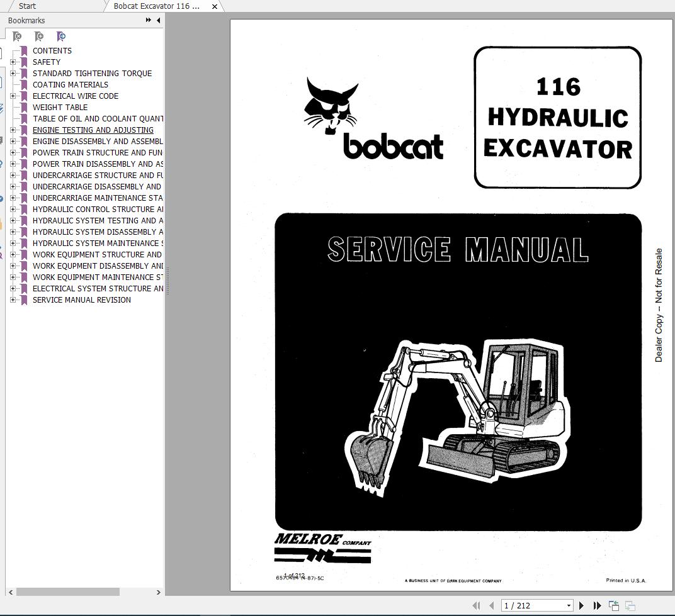Select UNDERCARRIAGE STRUCTURE bookmark
The image size is (675, 616).
click(98, 175)
